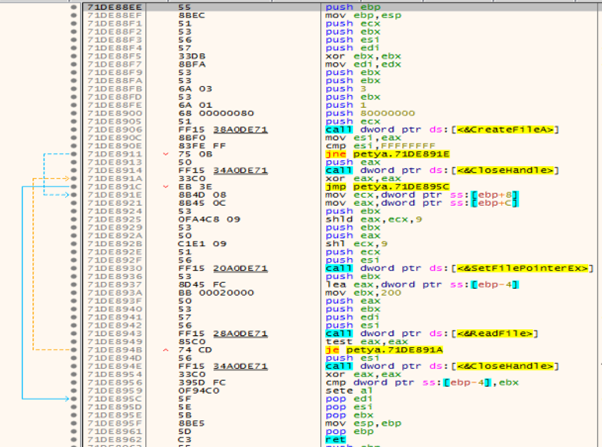This screenshot has width=602, height=447.
Task: Click the je petya.71DE891A instruction
Action: coord(384,350)
